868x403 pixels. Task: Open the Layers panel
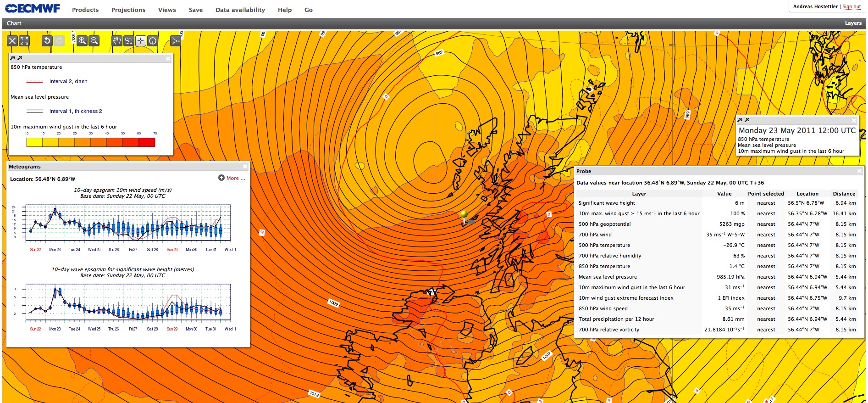point(853,23)
